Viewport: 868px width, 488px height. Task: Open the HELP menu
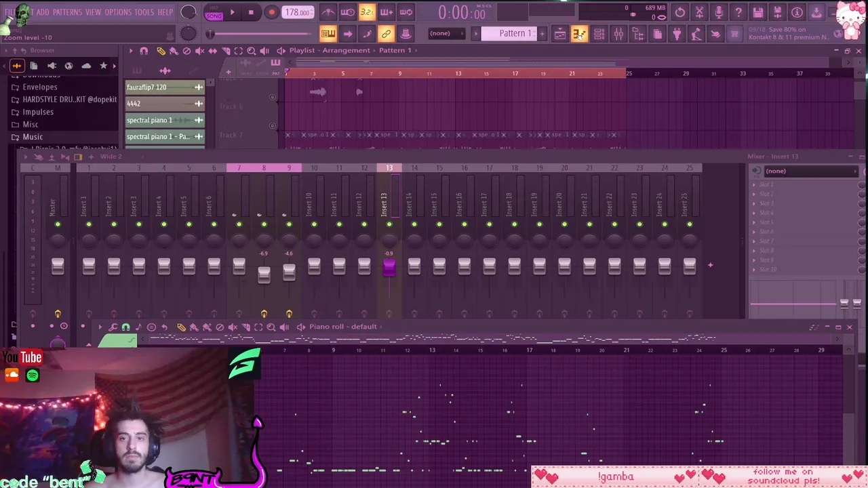point(165,12)
